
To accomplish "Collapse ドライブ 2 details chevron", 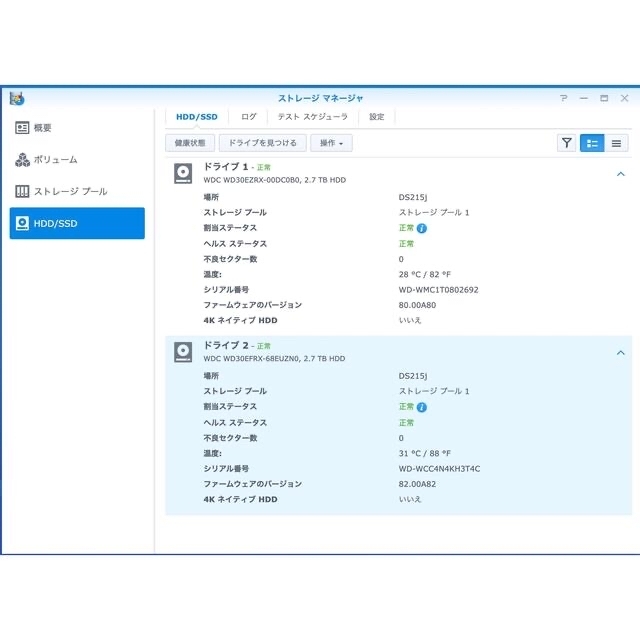I will 620,353.
